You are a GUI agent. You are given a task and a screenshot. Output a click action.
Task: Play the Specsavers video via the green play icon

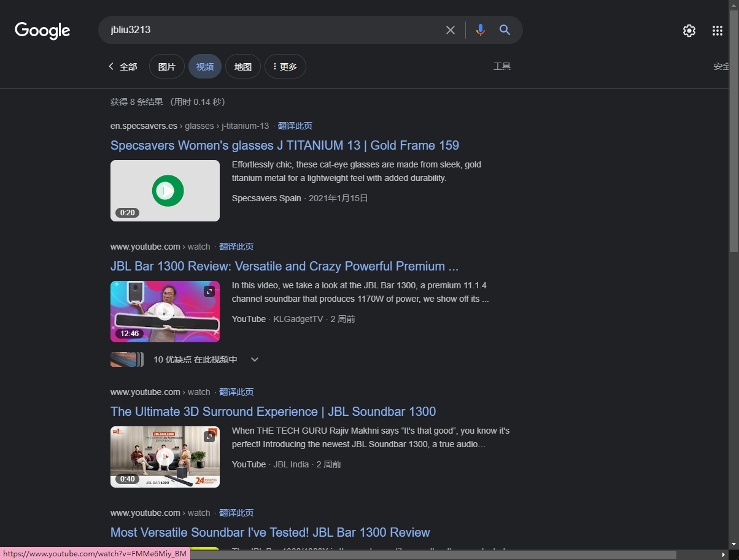[165, 191]
